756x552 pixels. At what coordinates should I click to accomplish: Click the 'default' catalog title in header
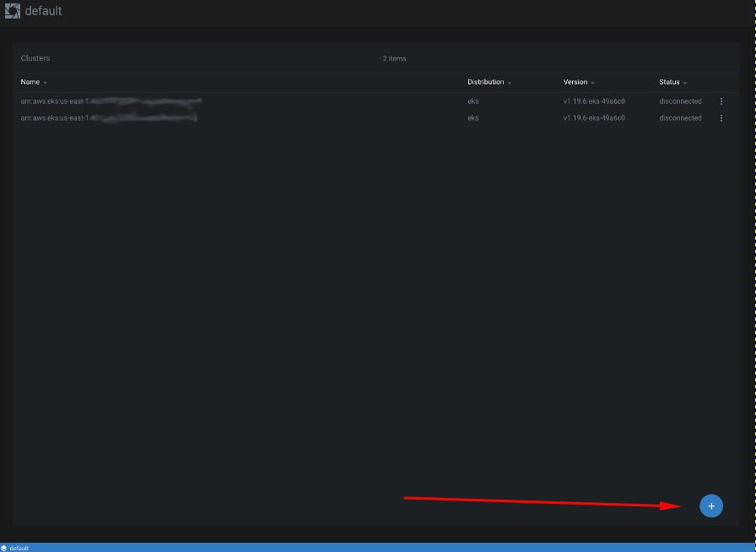point(43,12)
